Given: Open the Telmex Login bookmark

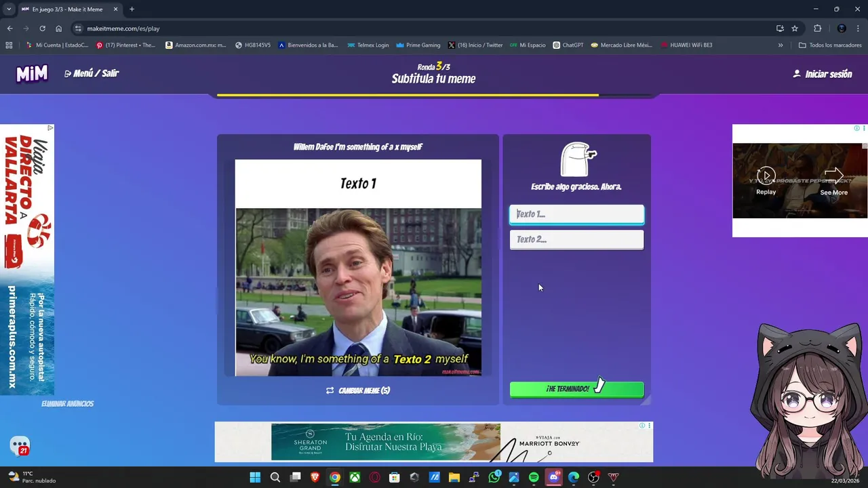Looking at the screenshot, I should pyautogui.click(x=368, y=45).
